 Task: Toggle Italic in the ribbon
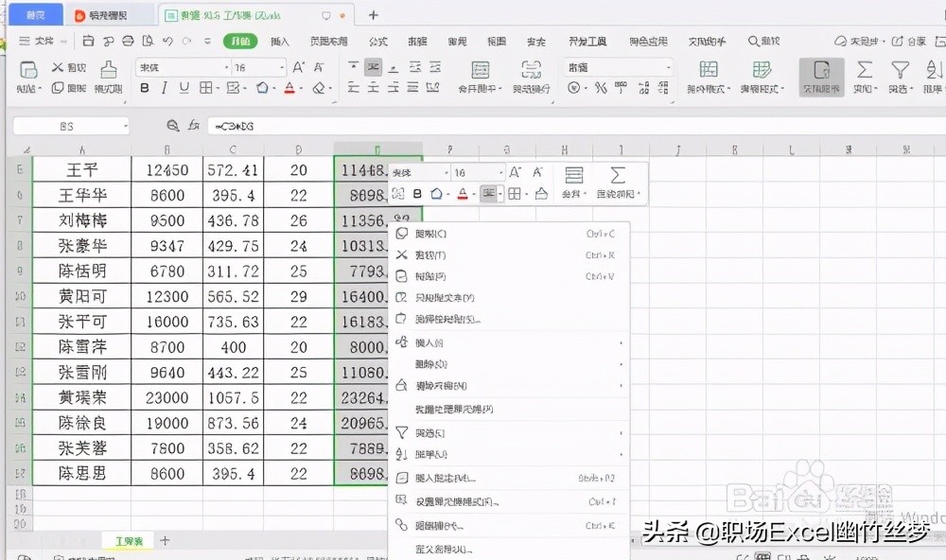164,88
